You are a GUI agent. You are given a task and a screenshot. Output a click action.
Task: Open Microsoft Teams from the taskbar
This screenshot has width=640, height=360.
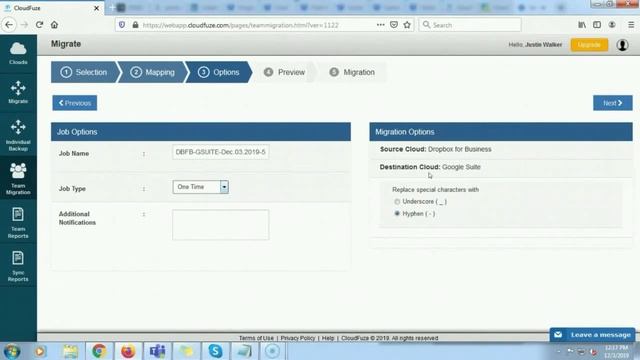coord(157,351)
